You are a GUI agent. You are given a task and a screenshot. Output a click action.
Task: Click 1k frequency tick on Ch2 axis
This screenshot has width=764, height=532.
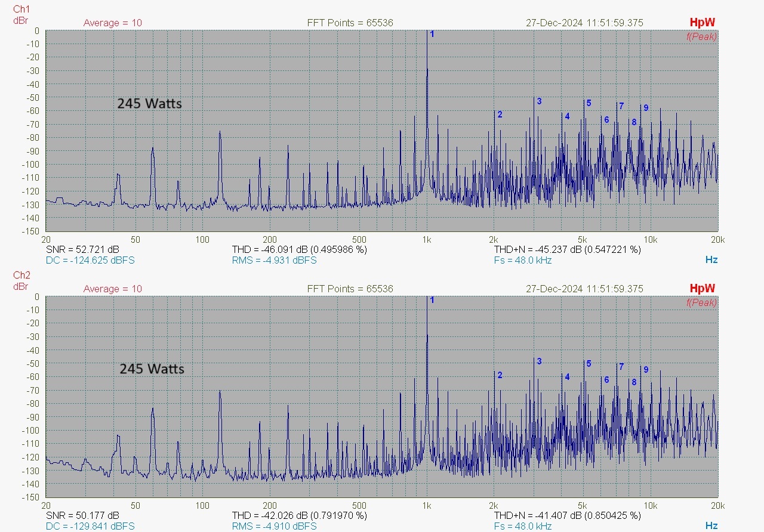tap(427, 506)
